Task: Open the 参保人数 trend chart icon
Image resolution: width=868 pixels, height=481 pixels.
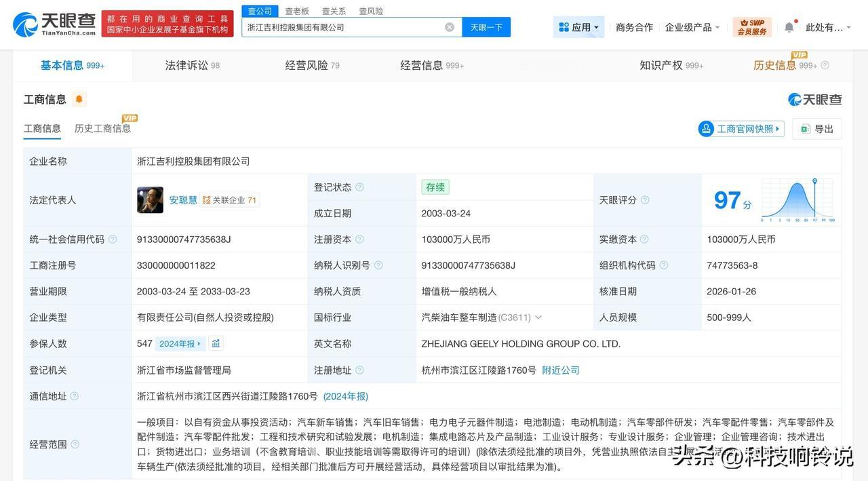Action: point(216,344)
